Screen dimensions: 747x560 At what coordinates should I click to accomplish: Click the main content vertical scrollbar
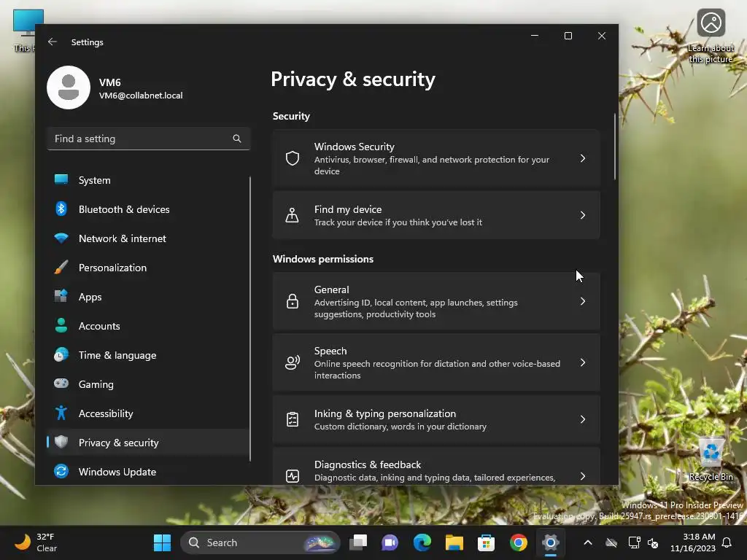614,147
